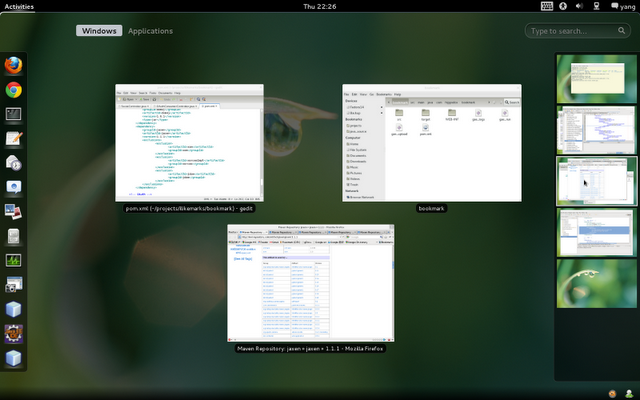Screen dimensions: 640x400
Task: Open the volume speaker indicator
Action: click(x=579, y=6)
